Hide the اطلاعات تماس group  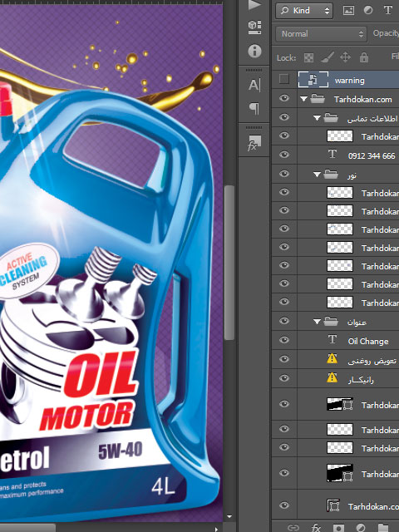pos(284,118)
